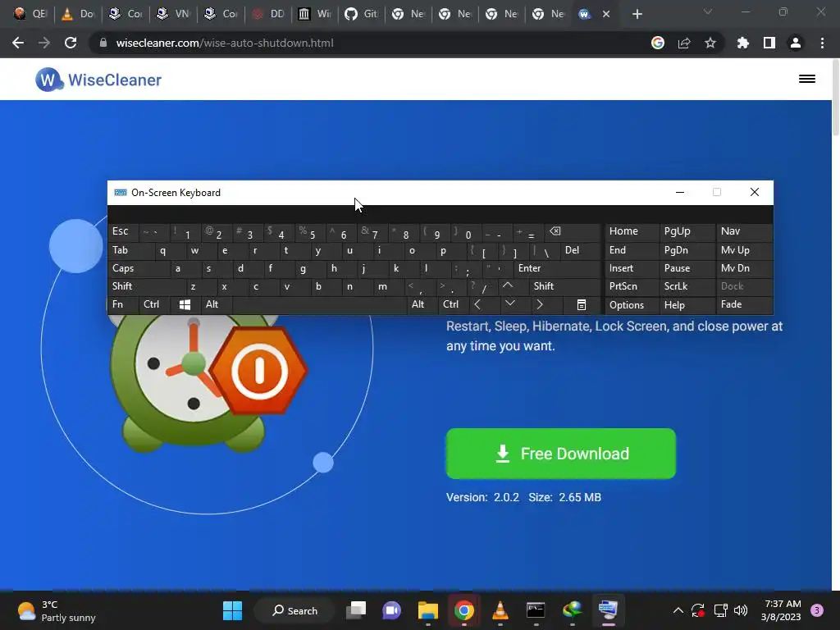Image resolution: width=840 pixels, height=630 pixels.
Task: Click the WiseCleaner logo
Action: [98, 80]
